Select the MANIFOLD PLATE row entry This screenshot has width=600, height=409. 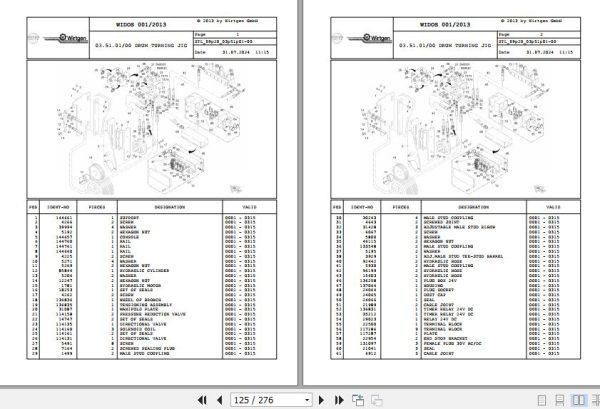coord(139,310)
